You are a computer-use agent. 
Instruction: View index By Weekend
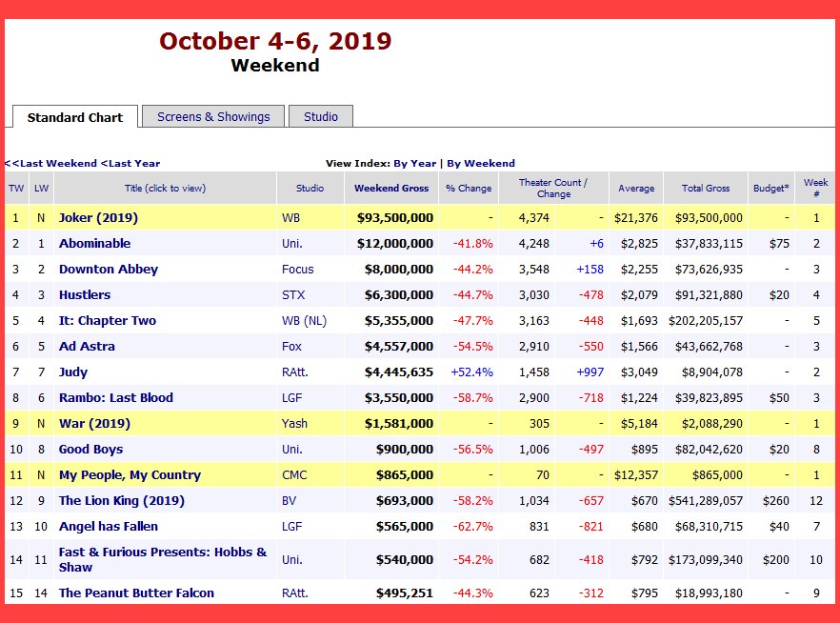(x=480, y=163)
